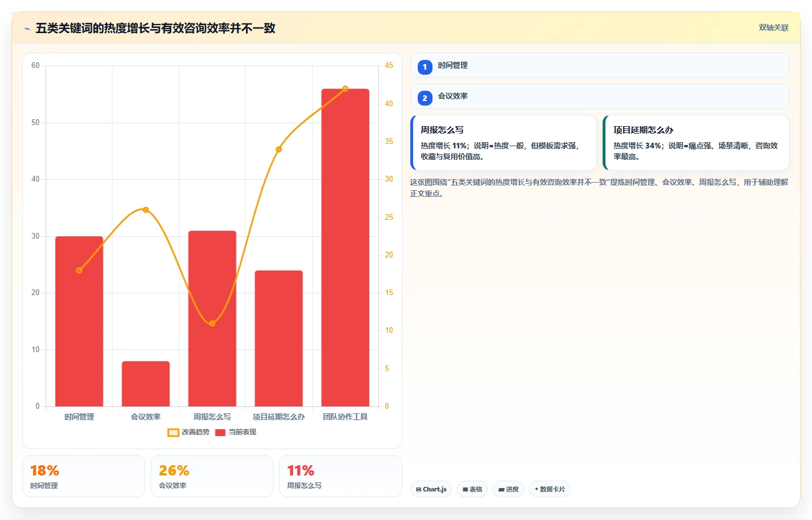Toggle the 当前表现 legend swatch

coord(220,433)
